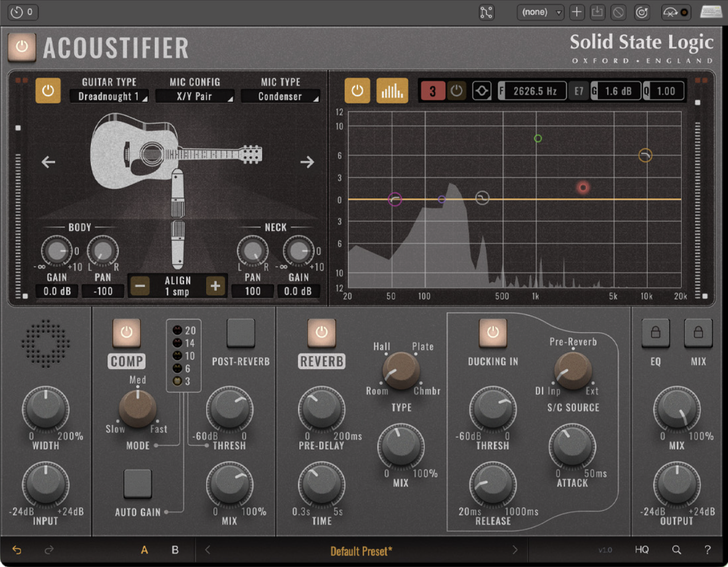Lock the Mix with padlock button

[x=698, y=333]
